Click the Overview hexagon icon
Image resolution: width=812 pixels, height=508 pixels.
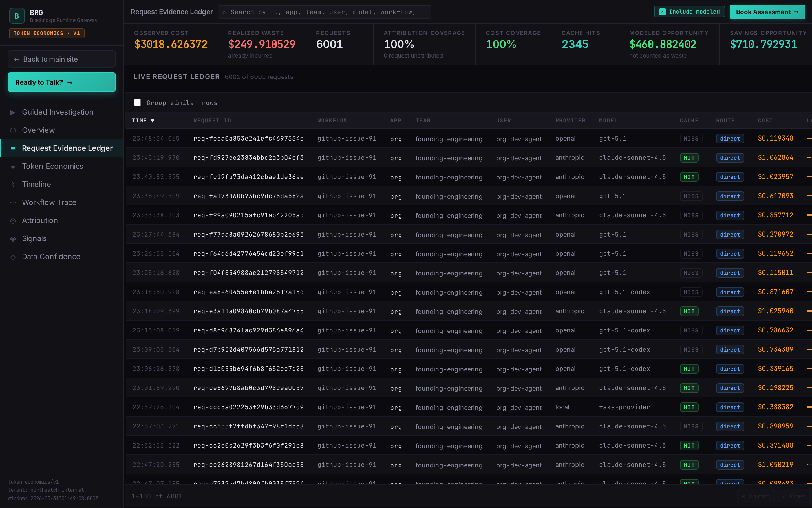(13, 130)
